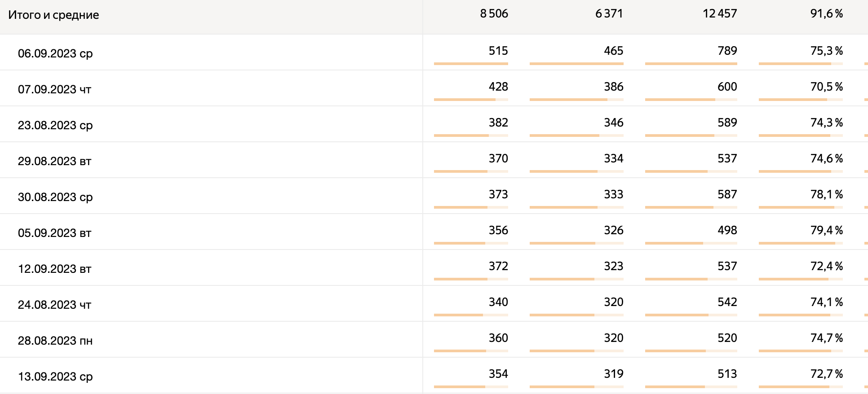Select the 24.08.2023 чт date label
Screen dimensions: 868x394
pyautogui.click(x=54, y=305)
